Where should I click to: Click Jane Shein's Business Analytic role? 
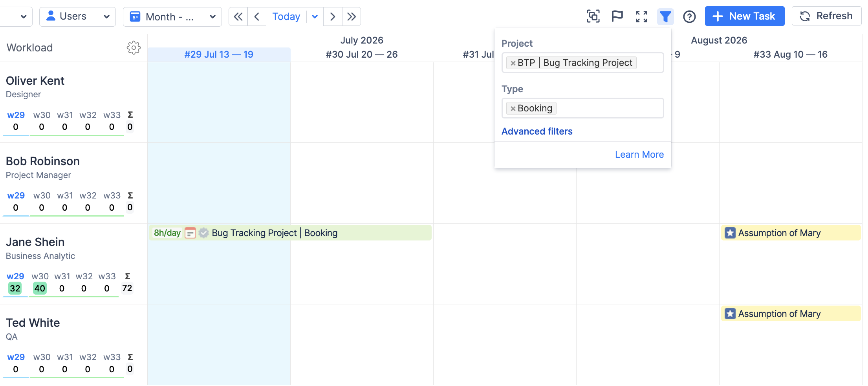pos(40,256)
